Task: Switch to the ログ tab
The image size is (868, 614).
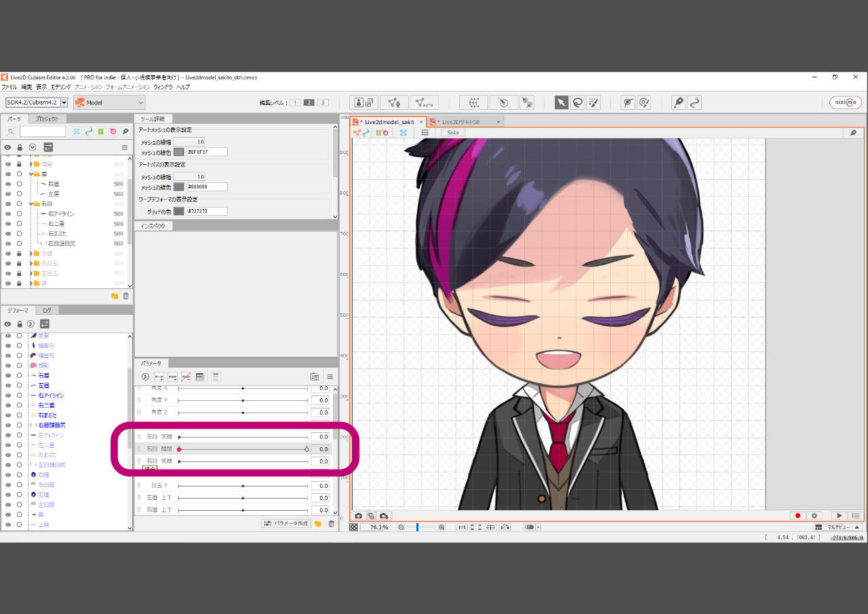Action: [47, 310]
